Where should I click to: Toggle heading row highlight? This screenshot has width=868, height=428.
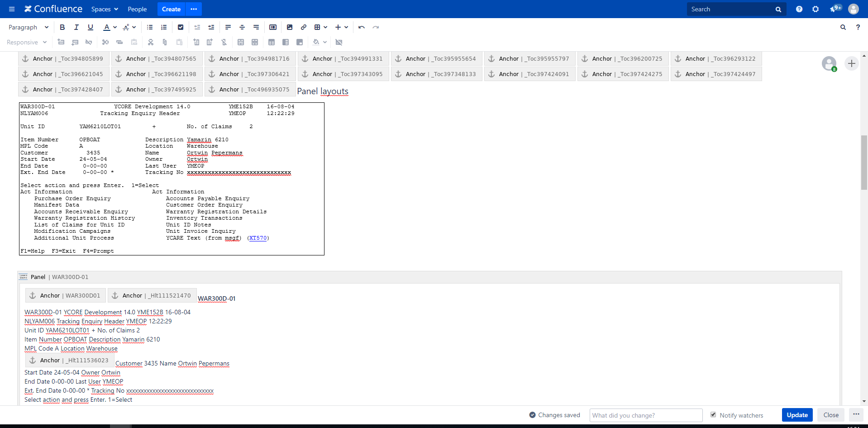pyautogui.click(x=272, y=42)
